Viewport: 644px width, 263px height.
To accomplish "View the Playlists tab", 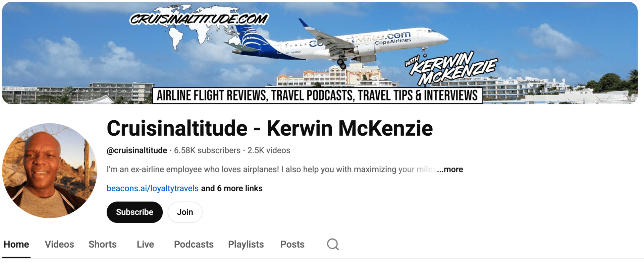I will pyautogui.click(x=246, y=244).
